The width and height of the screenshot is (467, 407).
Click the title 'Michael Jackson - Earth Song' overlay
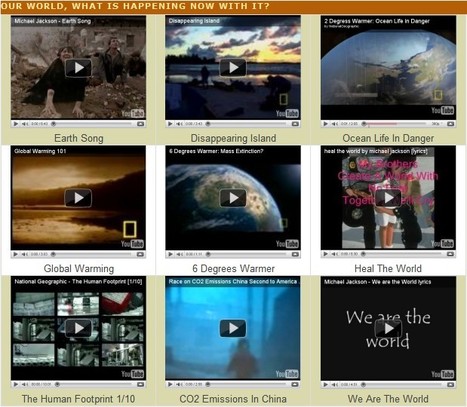[52, 21]
